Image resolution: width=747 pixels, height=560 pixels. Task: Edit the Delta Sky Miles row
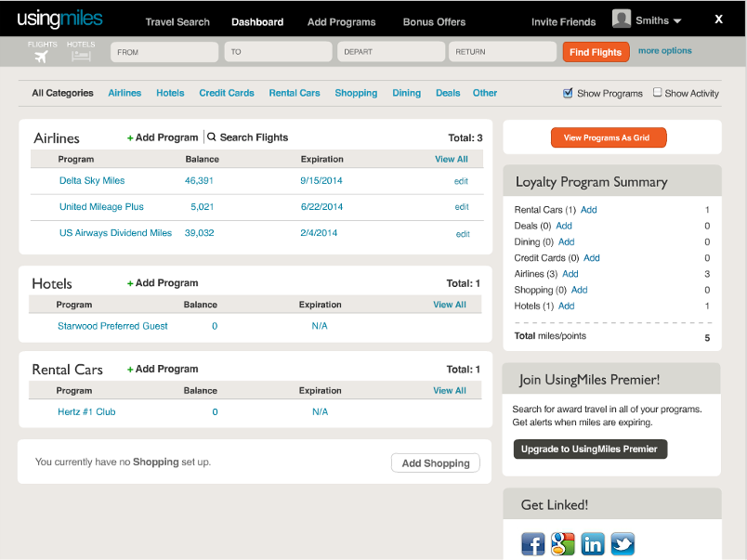(x=461, y=181)
